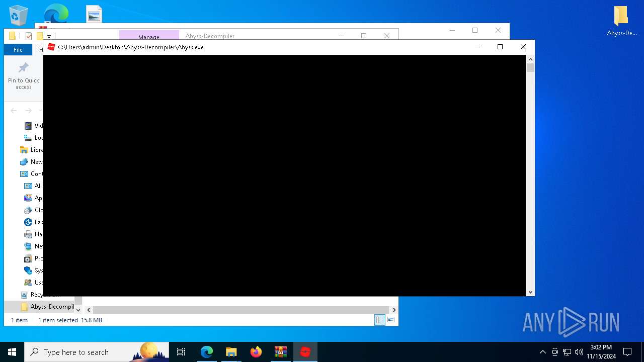The width and height of the screenshot is (644, 362).
Task: Click console scrollbar down arrow
Action: coord(530,292)
